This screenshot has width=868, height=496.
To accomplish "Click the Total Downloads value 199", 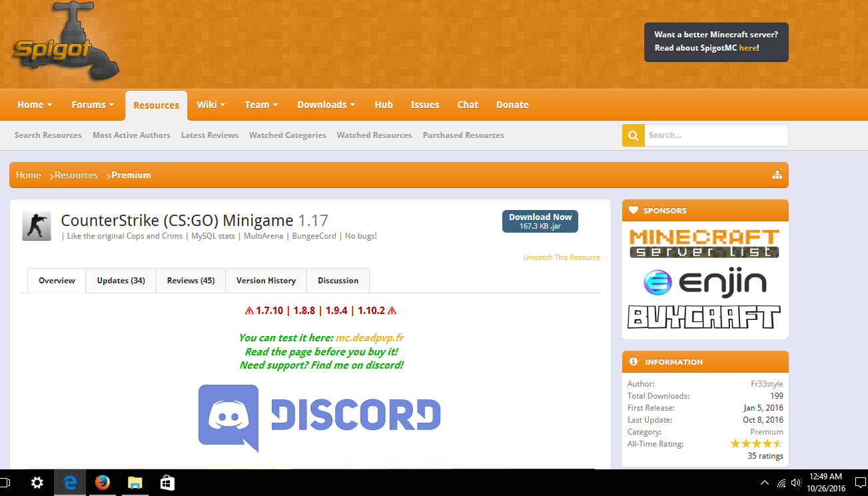I will pyautogui.click(x=777, y=396).
